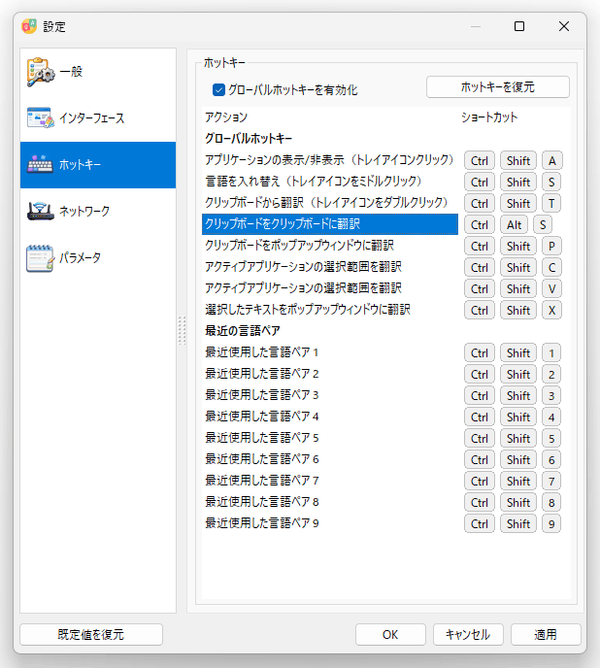Click Ctrl key in 最近使用した言語ペア 5 row

pos(479,438)
